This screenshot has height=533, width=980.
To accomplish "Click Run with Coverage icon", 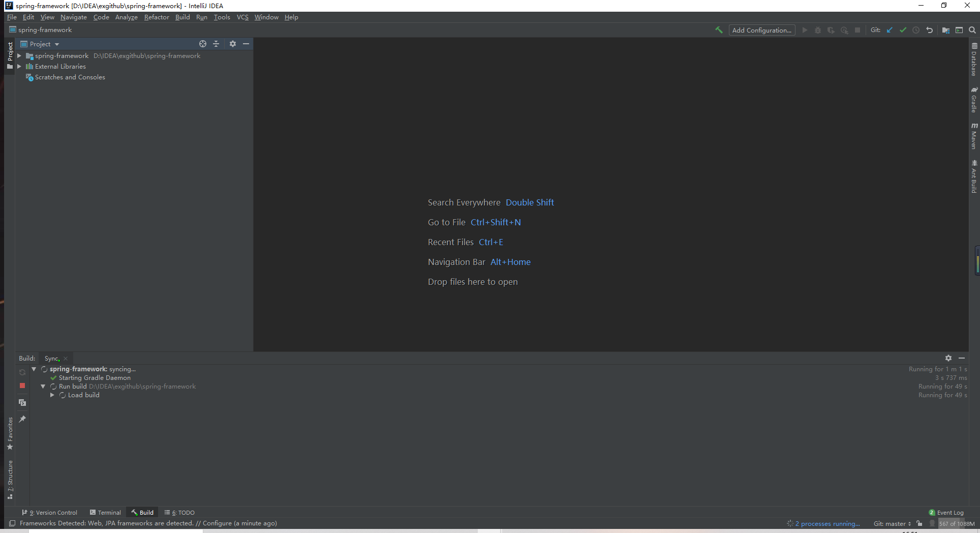I will pyautogui.click(x=831, y=30).
